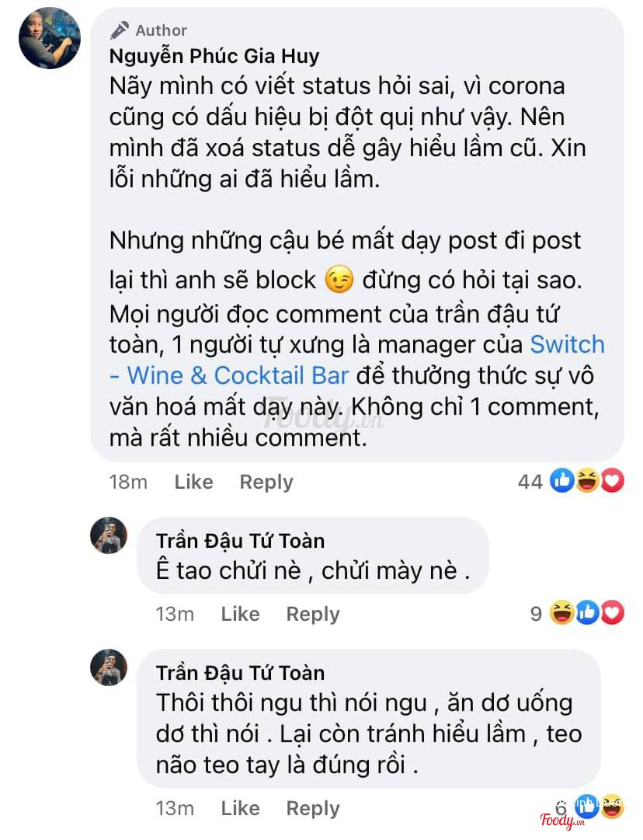Like the author's 18m comment
This screenshot has height=840, width=643.
[194, 482]
